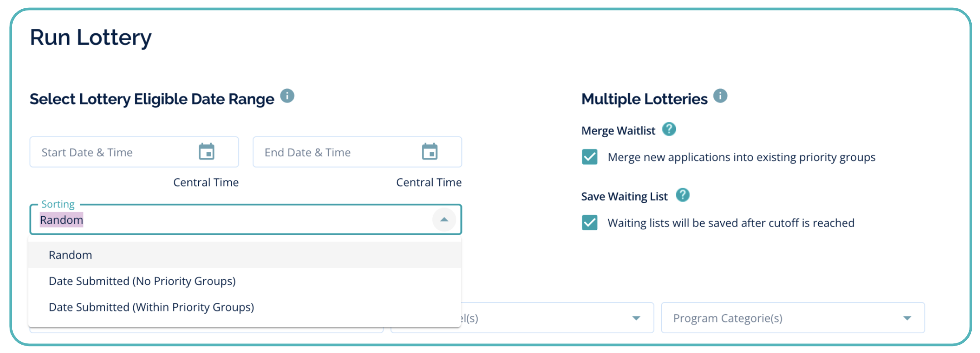Open the Start Date calendar picker icon
980x353 pixels.
pos(206,152)
